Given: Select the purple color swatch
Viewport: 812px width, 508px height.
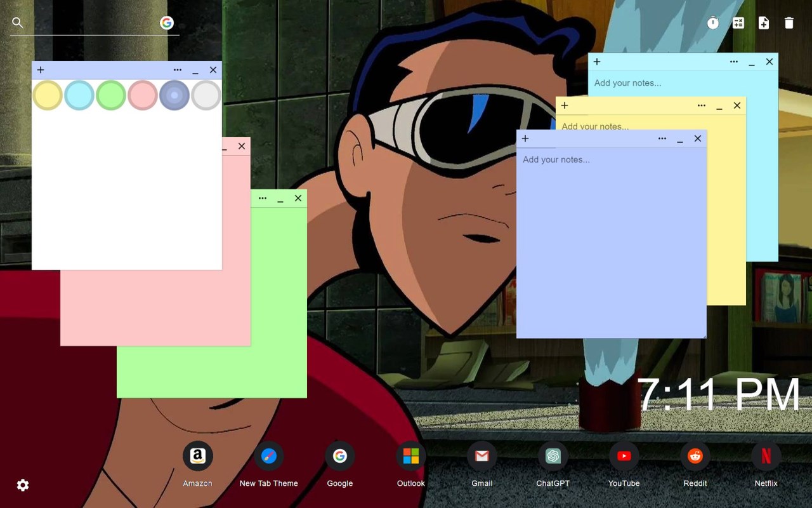Looking at the screenshot, I should tap(174, 95).
